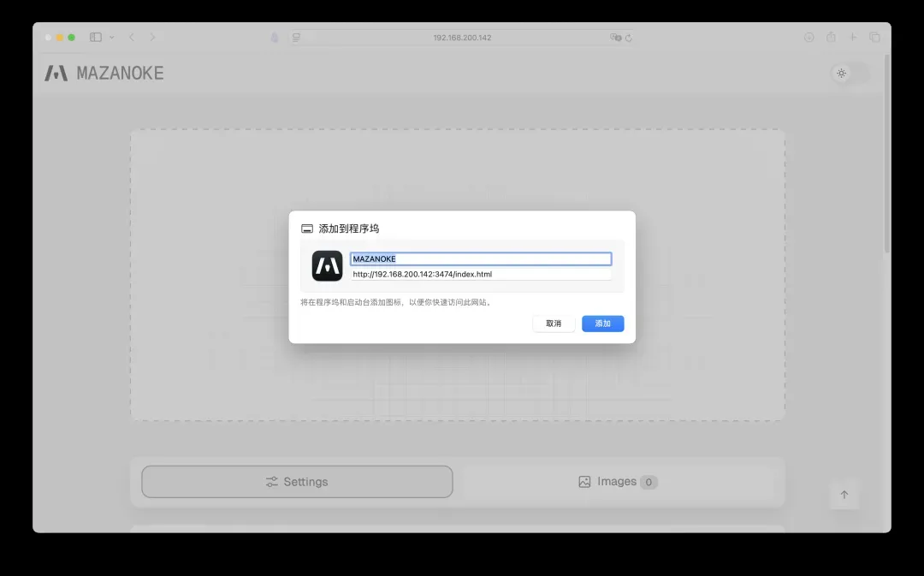Toggle the light/dark theme switch

tap(850, 74)
